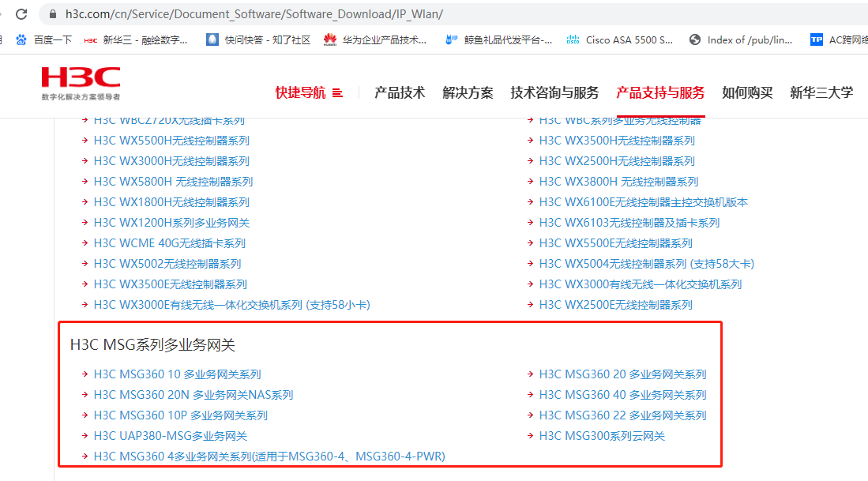Open H3C MSG360 22 多业务网关系列 link
Screen dimensions: 868x481
click(x=623, y=415)
